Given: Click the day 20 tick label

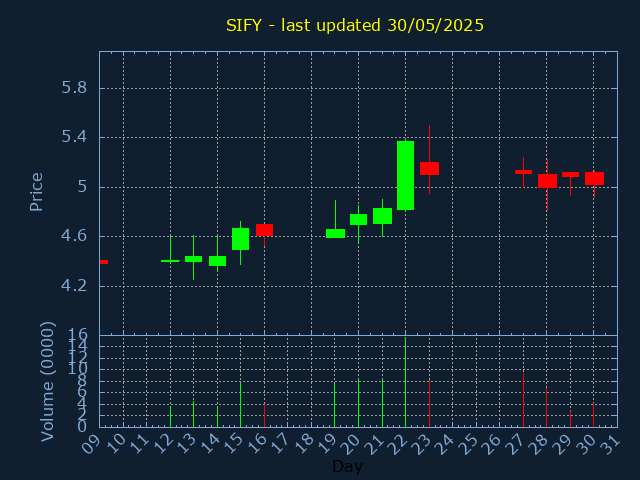Looking at the screenshot, I should click(351, 444).
